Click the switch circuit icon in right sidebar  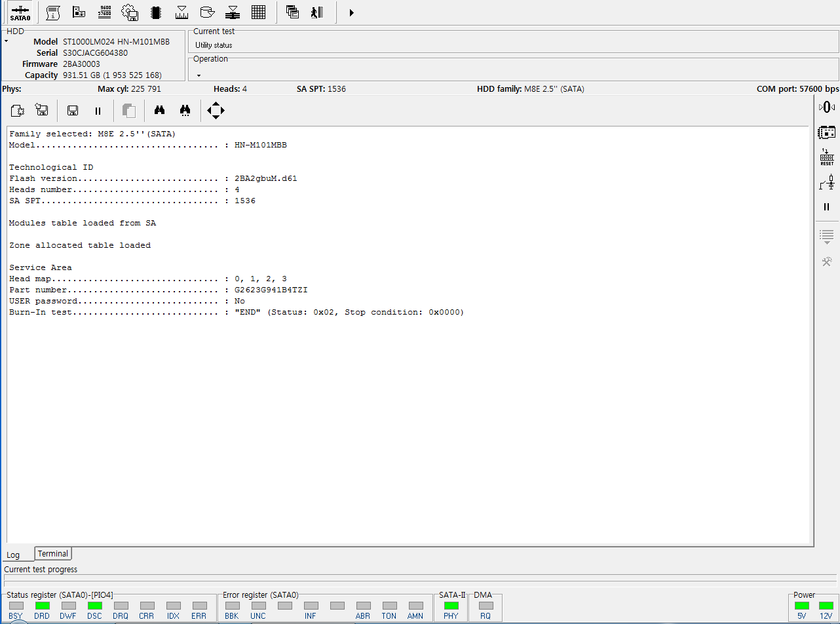[827, 182]
